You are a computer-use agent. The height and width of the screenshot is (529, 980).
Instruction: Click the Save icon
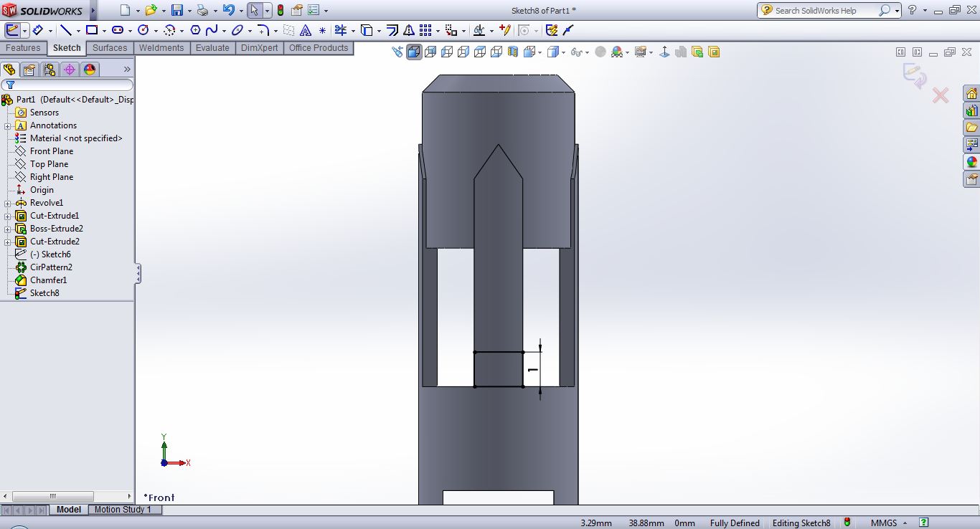pos(177,11)
